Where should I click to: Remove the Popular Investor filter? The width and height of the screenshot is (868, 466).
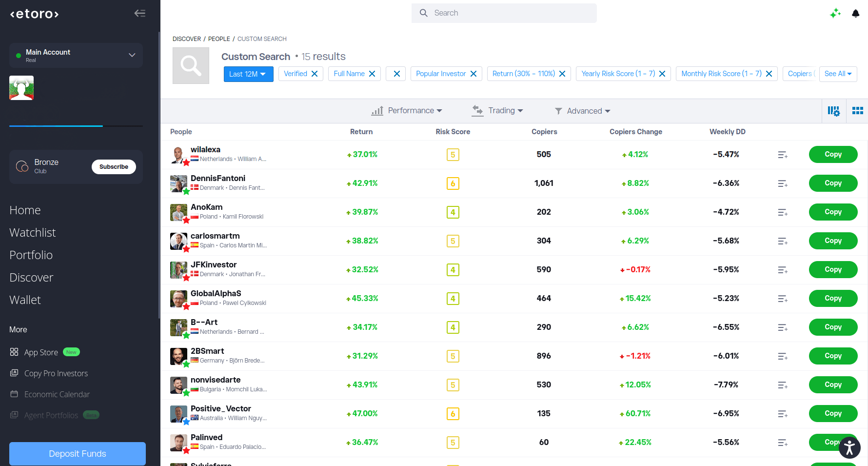(473, 74)
